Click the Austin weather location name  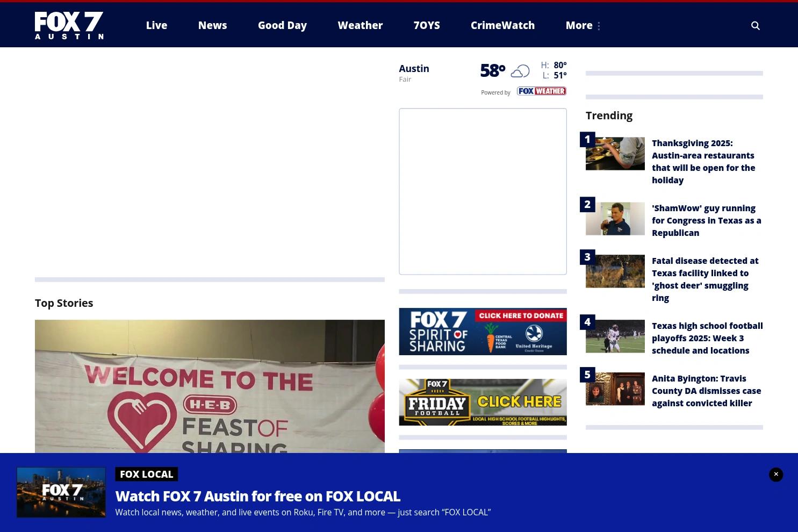tap(414, 68)
